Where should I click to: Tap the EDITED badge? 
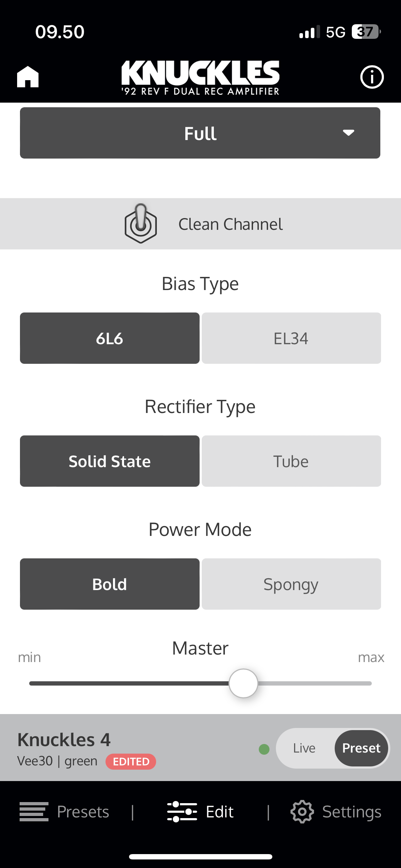click(131, 762)
